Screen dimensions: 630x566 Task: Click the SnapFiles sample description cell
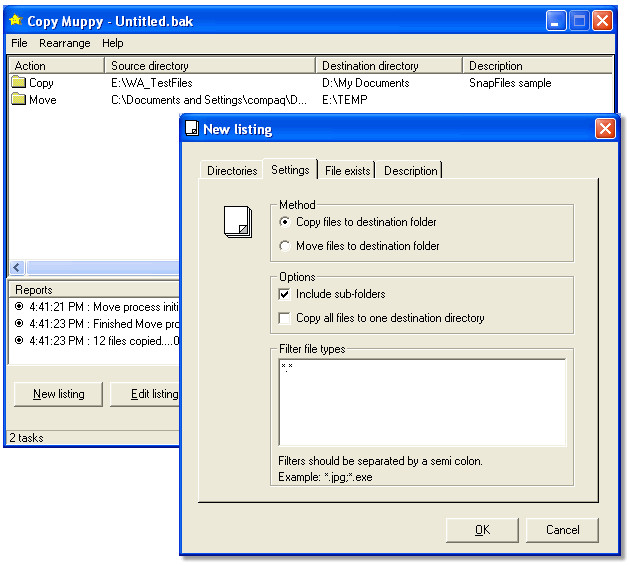point(510,83)
